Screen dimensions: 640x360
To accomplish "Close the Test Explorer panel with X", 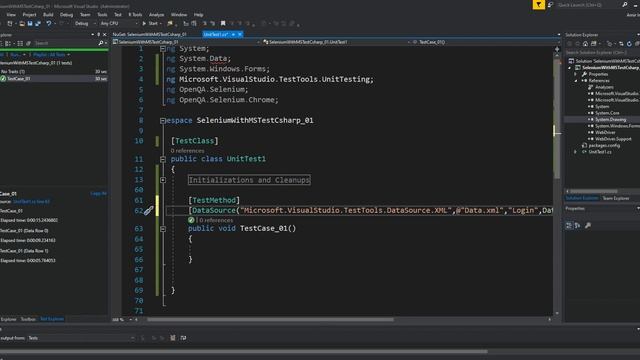I will 104,35.
